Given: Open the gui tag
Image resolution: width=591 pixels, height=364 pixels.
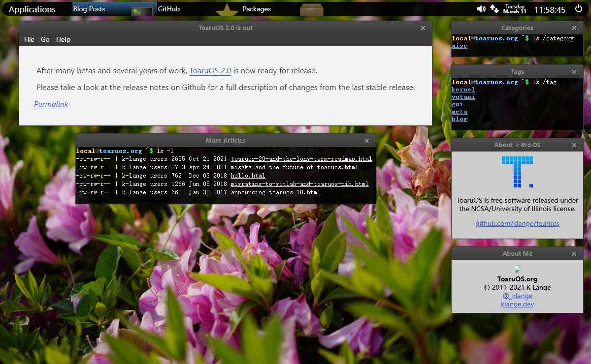Looking at the screenshot, I should [x=458, y=104].
